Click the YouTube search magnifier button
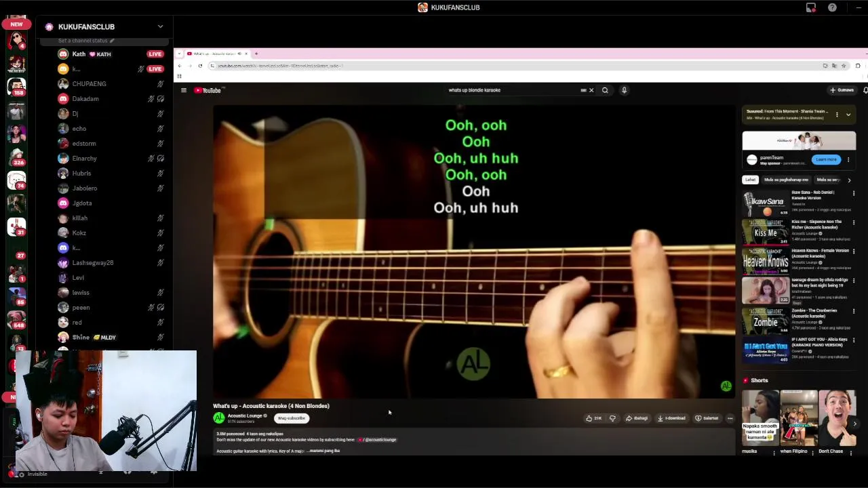Viewport: 868px width, 488px height. 605,90
